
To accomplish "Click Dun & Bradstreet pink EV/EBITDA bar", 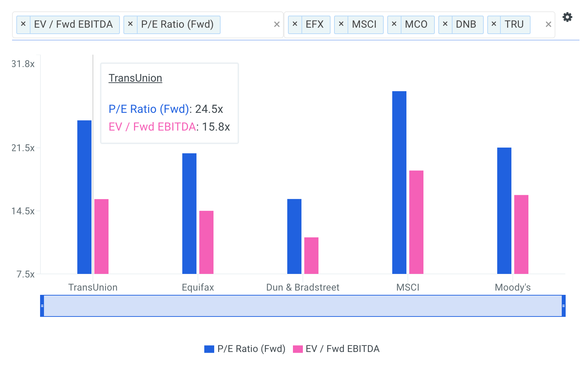I will 311,256.
